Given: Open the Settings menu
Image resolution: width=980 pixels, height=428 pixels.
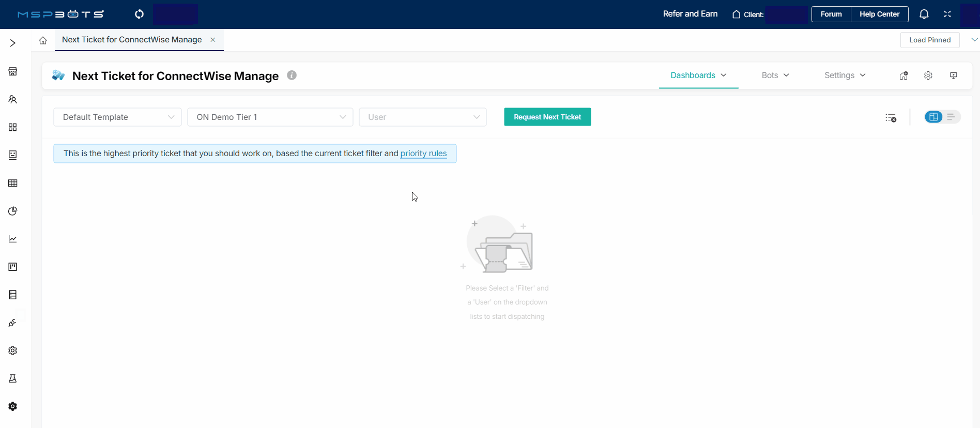Looking at the screenshot, I should coord(845,75).
